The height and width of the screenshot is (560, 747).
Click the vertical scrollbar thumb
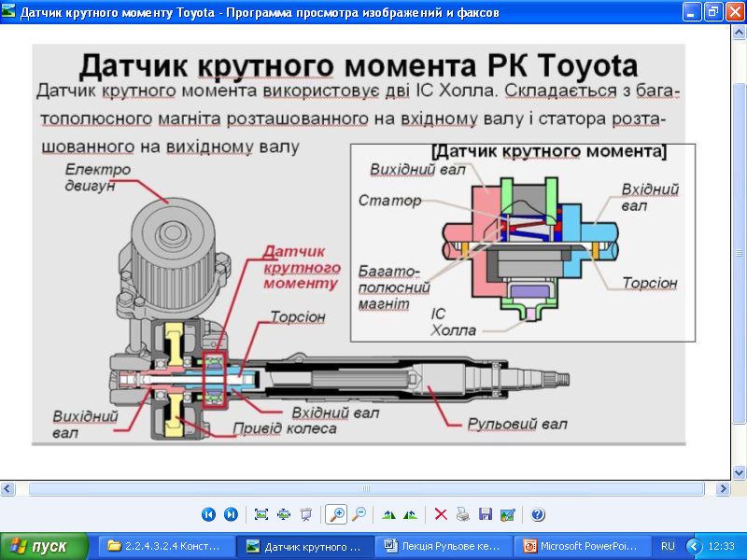[739, 253]
